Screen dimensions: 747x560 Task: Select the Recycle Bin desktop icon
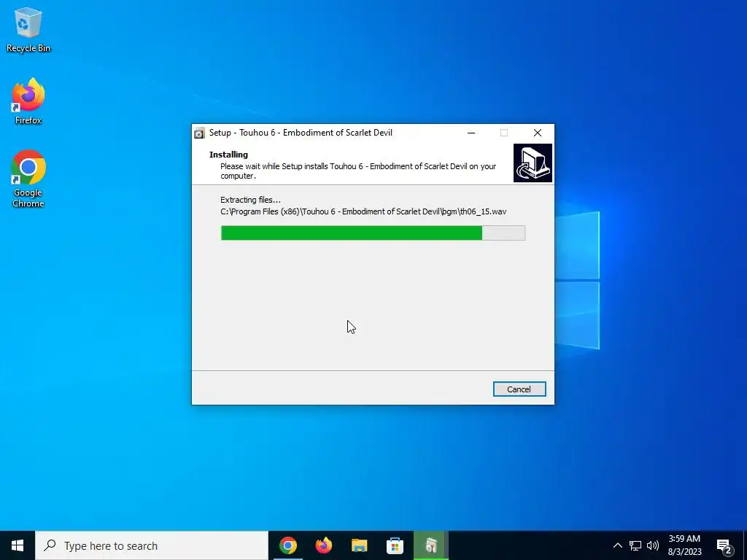[28, 29]
